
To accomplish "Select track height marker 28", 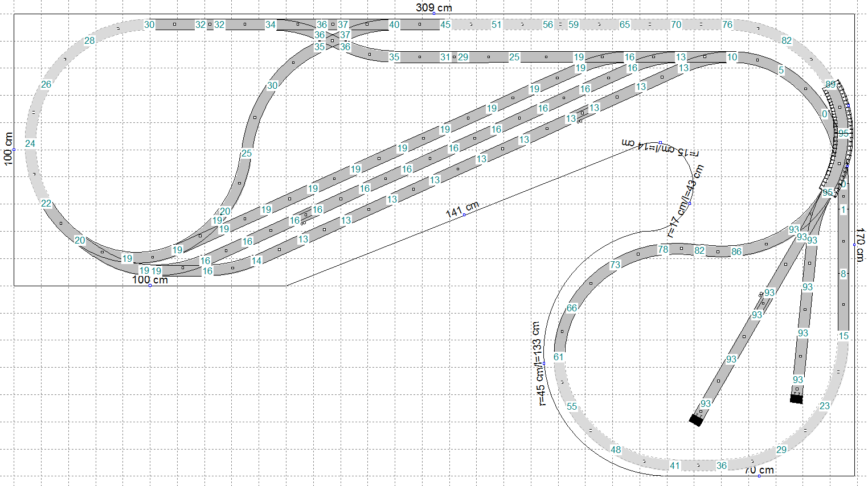I will point(89,40).
